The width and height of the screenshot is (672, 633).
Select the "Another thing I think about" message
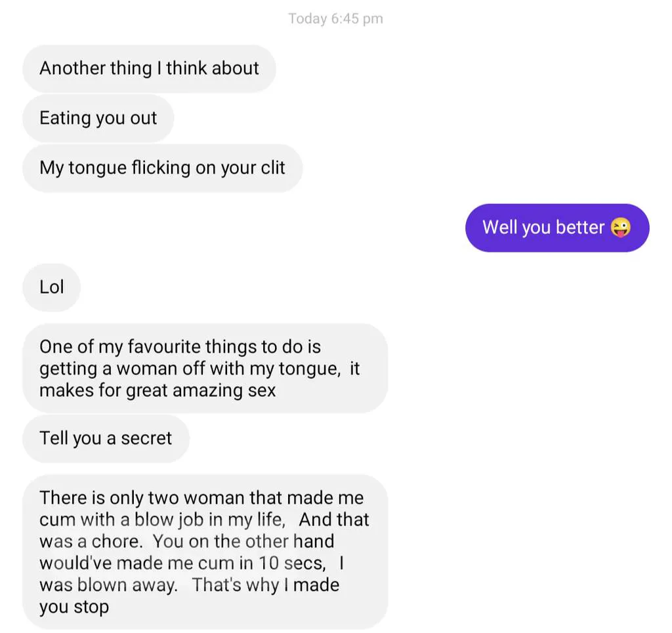click(x=149, y=68)
